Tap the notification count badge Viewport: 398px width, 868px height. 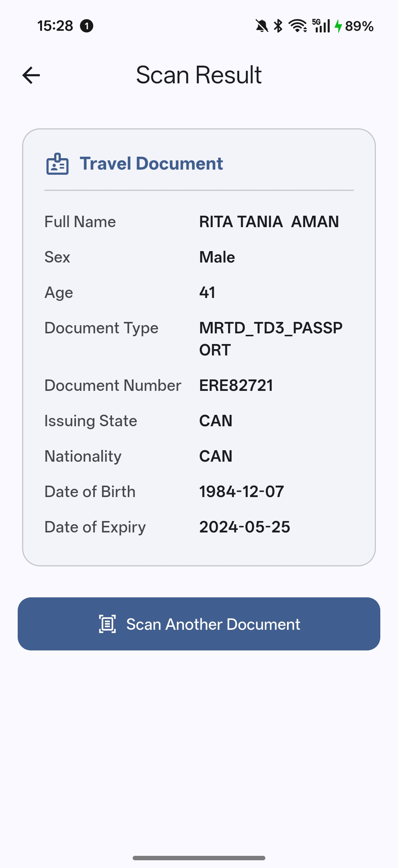point(87,26)
